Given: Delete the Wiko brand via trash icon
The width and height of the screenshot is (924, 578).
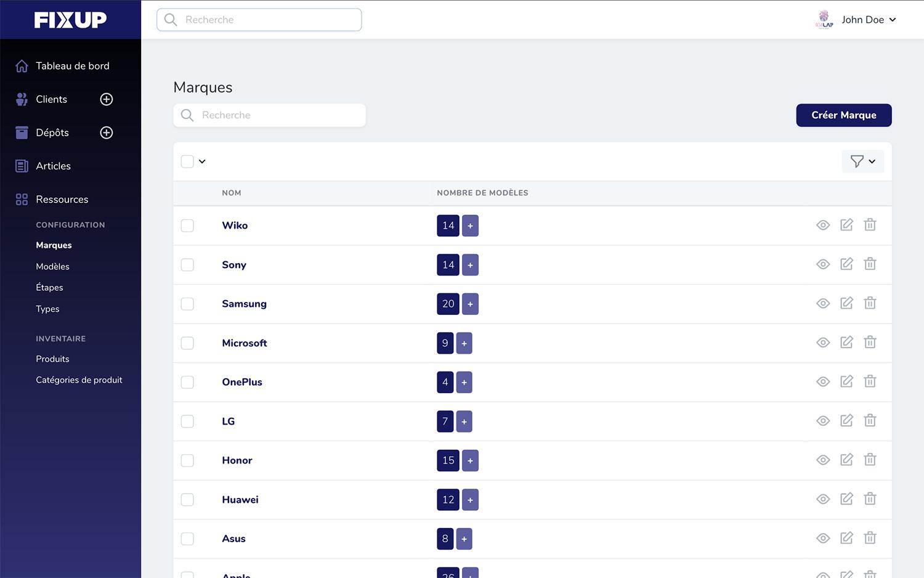Looking at the screenshot, I should (x=870, y=225).
